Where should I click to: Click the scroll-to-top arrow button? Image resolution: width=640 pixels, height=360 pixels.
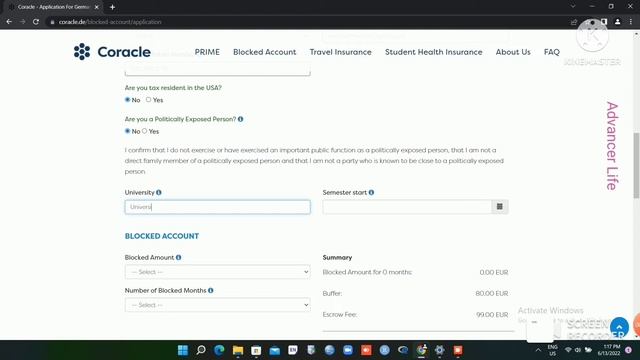619,327
